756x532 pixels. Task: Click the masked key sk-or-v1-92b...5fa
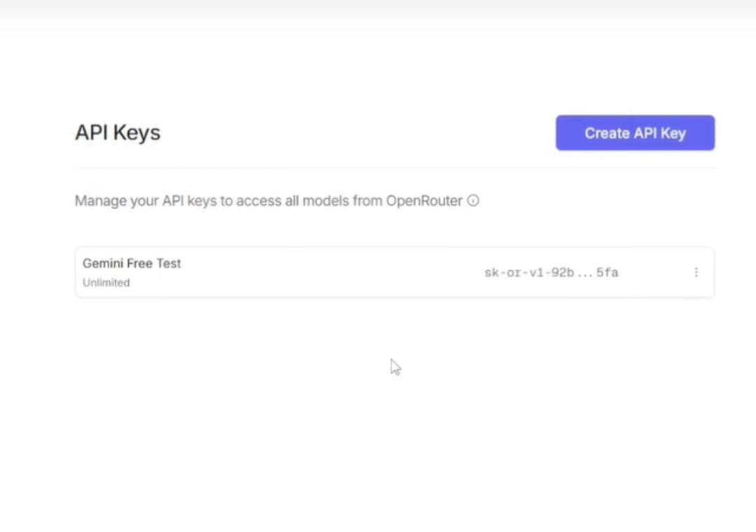pos(551,272)
